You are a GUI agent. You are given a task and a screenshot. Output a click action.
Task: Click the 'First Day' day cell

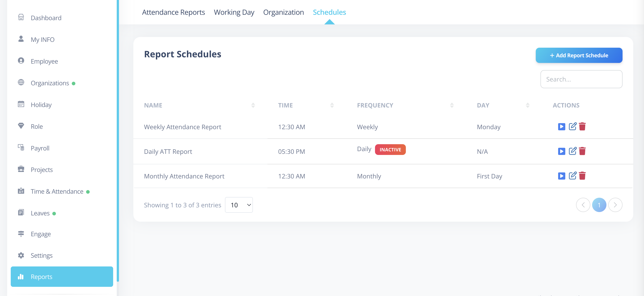489,176
